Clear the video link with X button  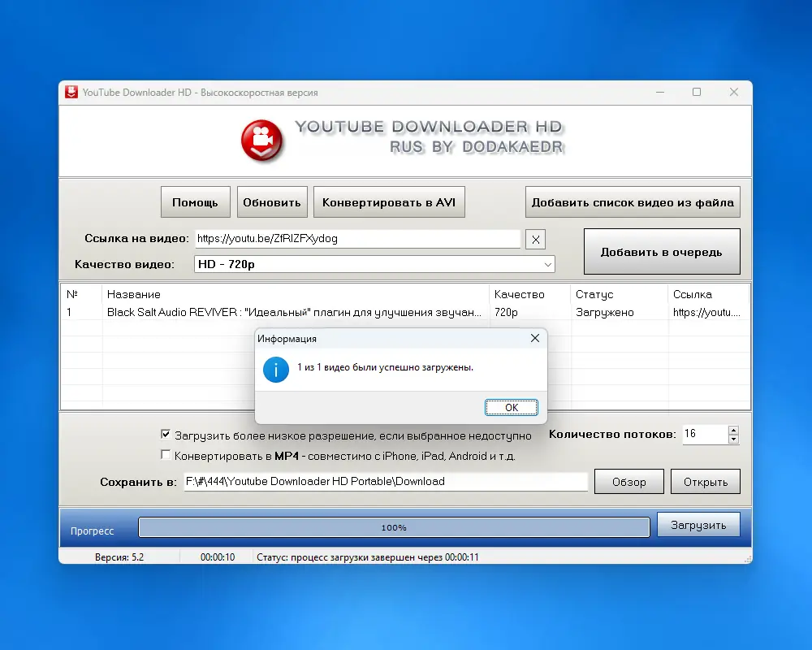tap(535, 240)
